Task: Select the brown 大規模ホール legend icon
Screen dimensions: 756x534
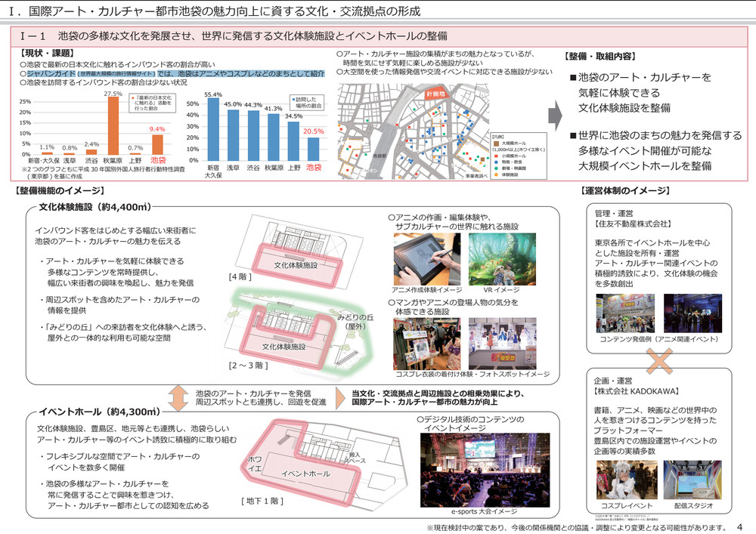Action: (x=495, y=144)
